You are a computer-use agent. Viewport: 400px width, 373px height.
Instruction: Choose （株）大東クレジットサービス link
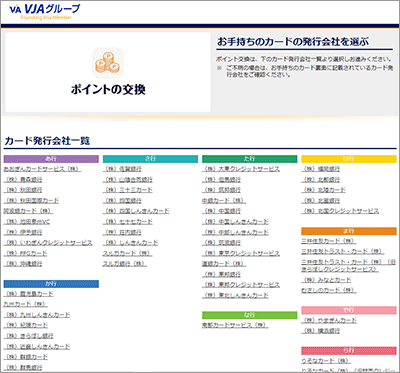point(241,169)
